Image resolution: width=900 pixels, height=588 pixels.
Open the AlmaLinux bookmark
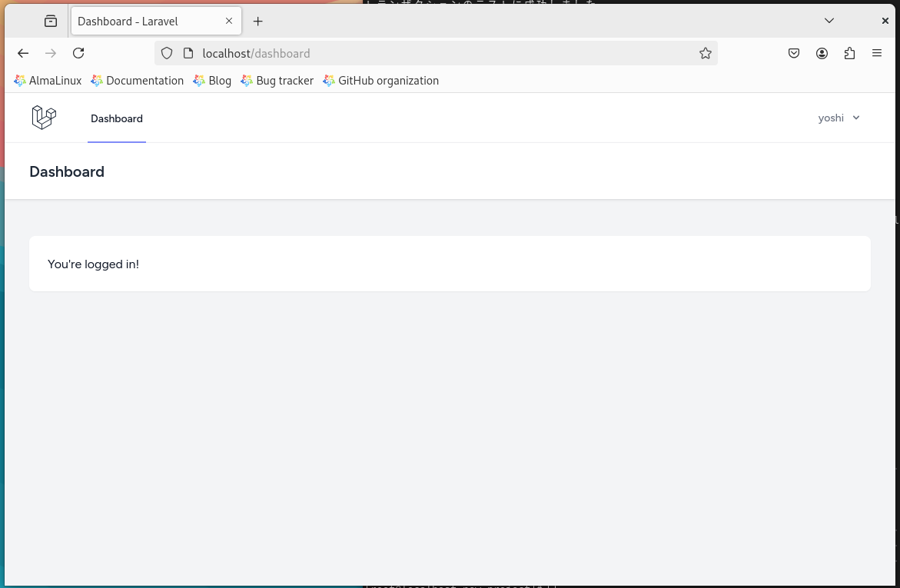[48, 81]
